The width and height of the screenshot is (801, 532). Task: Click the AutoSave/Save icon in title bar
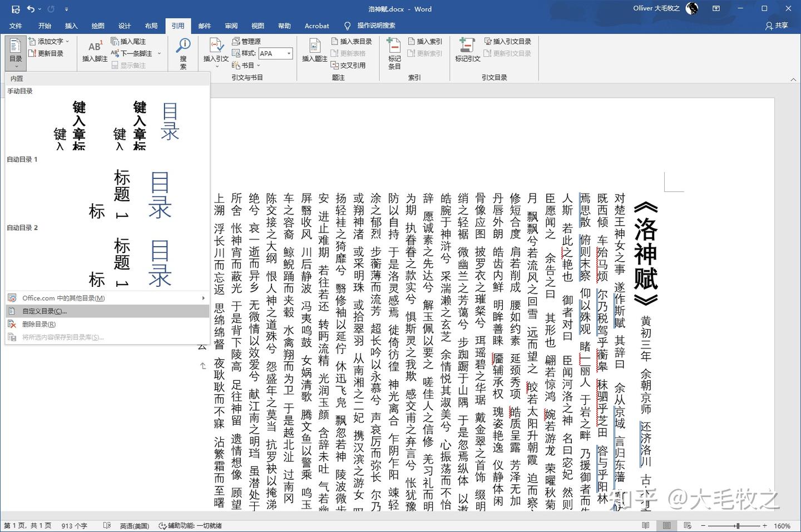click(x=16, y=9)
